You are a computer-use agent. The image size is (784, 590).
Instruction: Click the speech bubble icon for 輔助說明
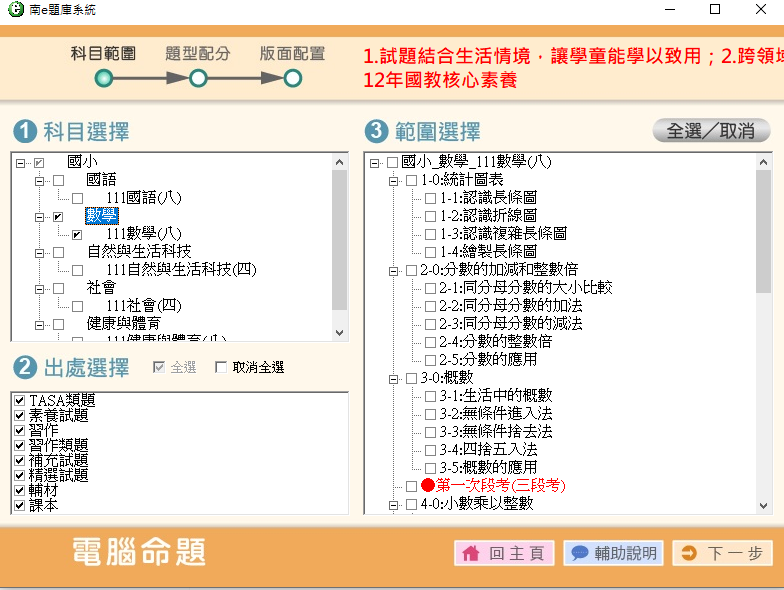(x=579, y=553)
